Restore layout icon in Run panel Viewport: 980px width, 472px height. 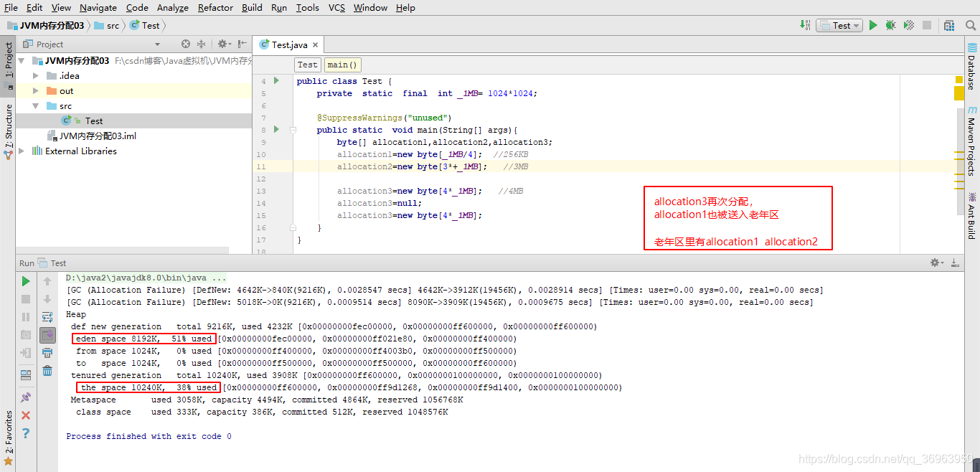26,374
